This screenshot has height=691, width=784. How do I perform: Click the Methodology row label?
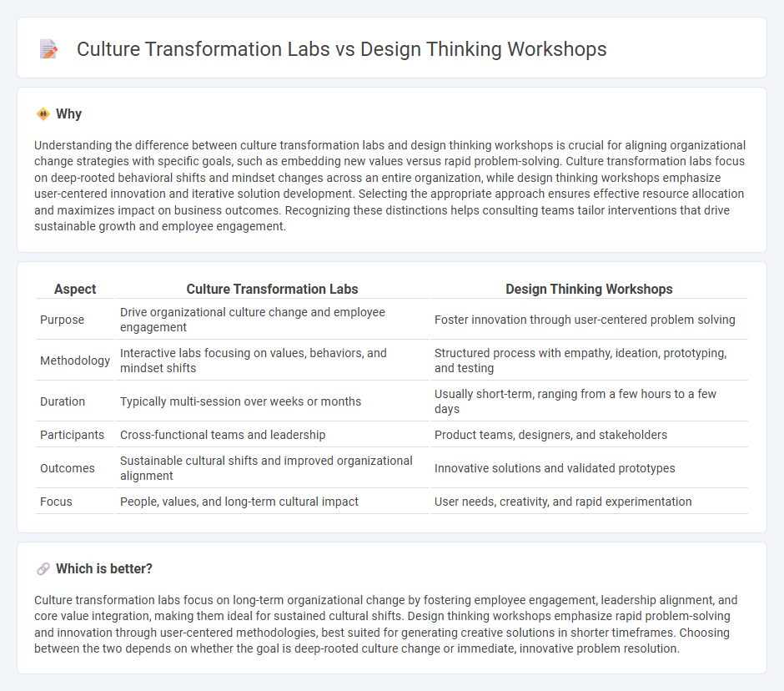pyautogui.click(x=75, y=361)
